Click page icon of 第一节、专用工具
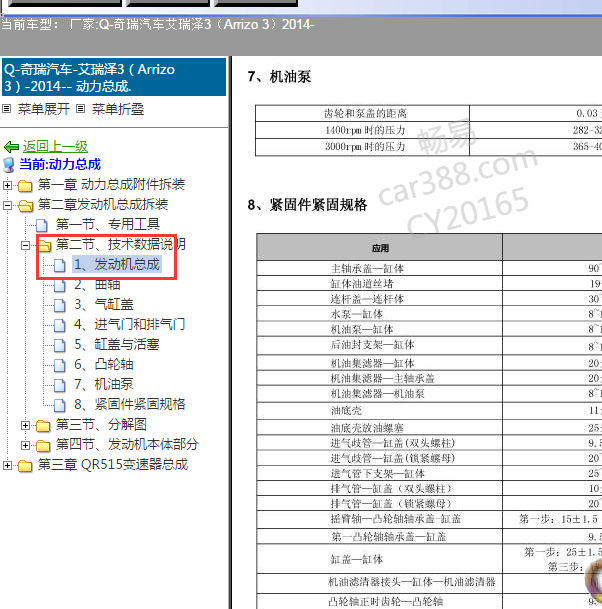The image size is (602, 609). coord(42,225)
